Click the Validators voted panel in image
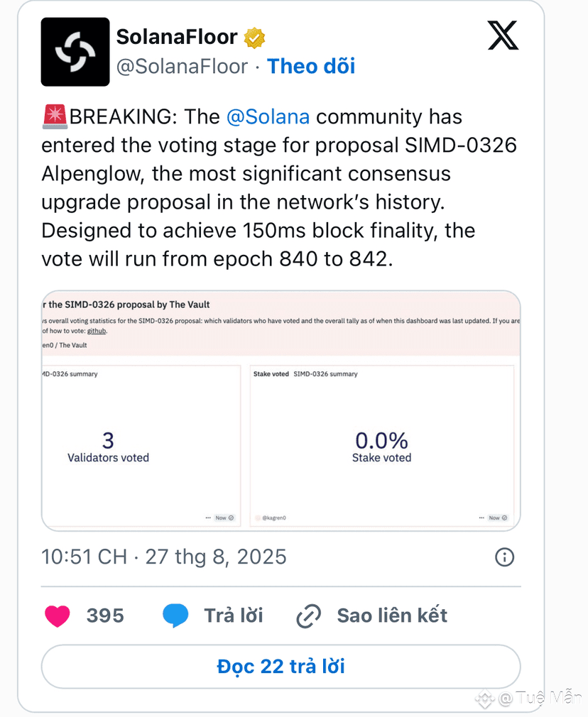The height and width of the screenshot is (717, 588). pos(141,446)
